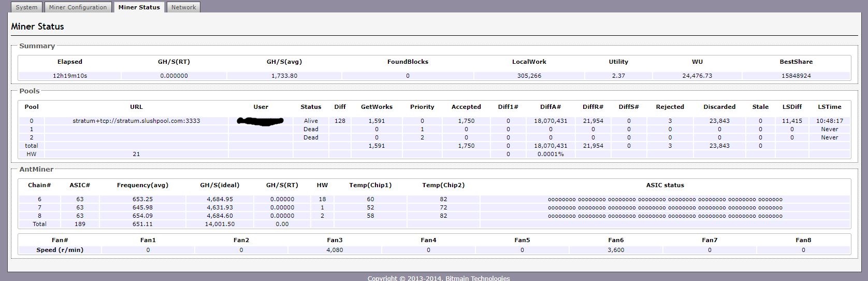Click the Rejected column header

tap(670, 107)
